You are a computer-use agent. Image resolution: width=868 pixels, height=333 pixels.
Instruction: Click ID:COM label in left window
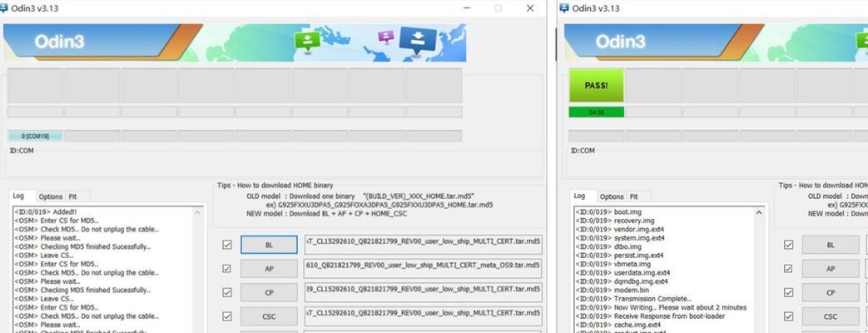21,151
